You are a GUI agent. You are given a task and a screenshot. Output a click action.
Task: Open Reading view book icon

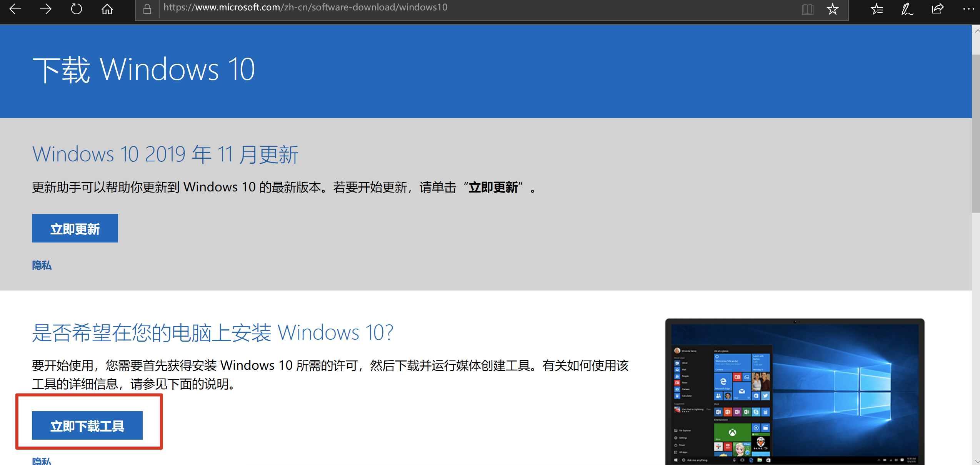[807, 9]
